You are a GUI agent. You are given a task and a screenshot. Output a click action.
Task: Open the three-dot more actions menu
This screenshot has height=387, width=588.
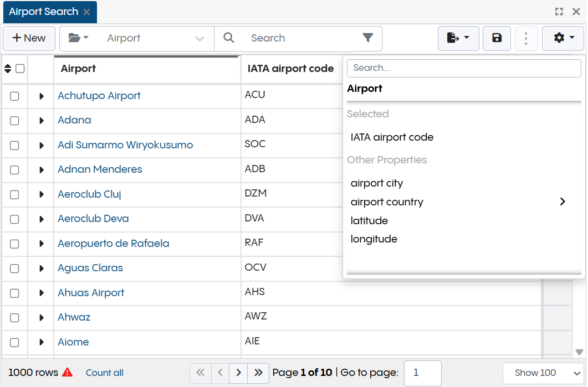click(x=526, y=38)
